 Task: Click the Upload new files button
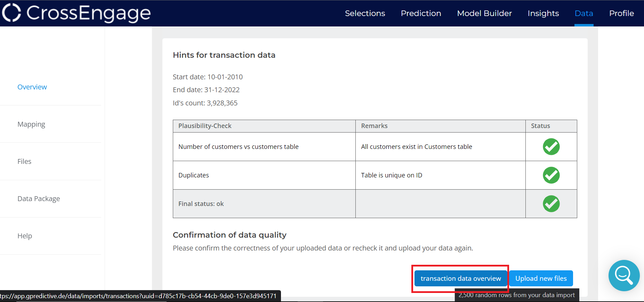pyautogui.click(x=541, y=278)
